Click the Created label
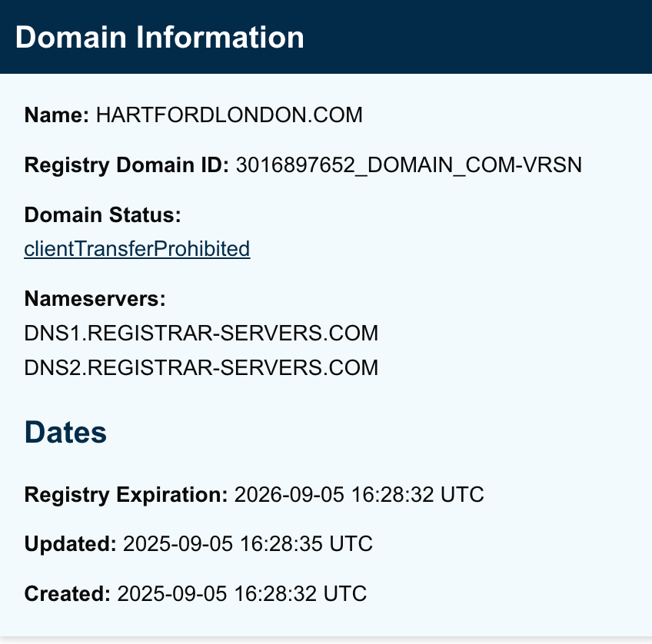Image resolution: width=652 pixels, height=644 pixels. [68, 594]
